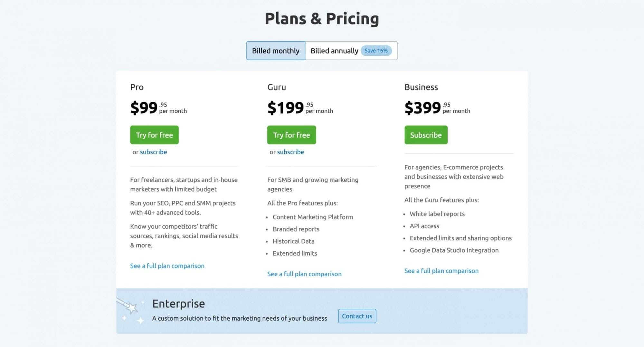
Task: See full plan comparison for Business
Action: (441, 270)
